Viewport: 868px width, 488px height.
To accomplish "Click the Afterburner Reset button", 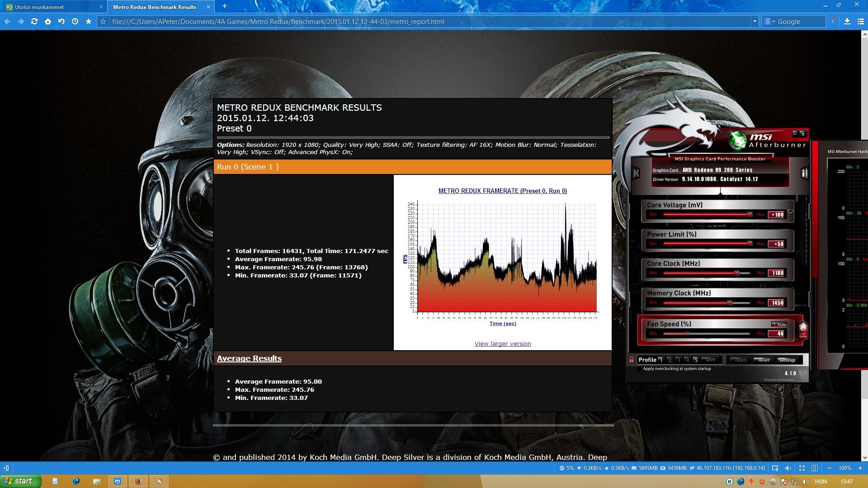I will [764, 360].
